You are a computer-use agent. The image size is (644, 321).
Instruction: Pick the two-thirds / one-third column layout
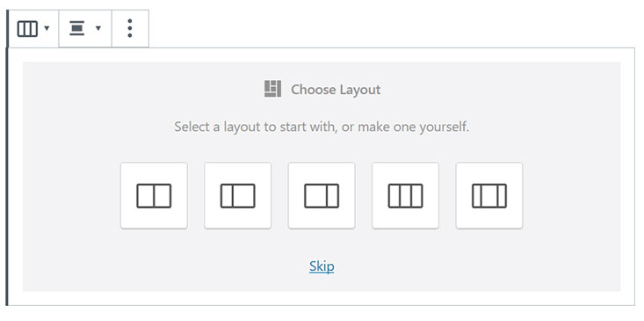click(322, 195)
